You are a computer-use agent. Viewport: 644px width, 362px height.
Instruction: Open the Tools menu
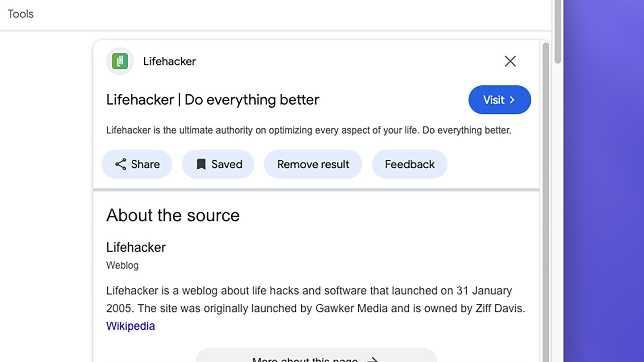[x=21, y=14]
